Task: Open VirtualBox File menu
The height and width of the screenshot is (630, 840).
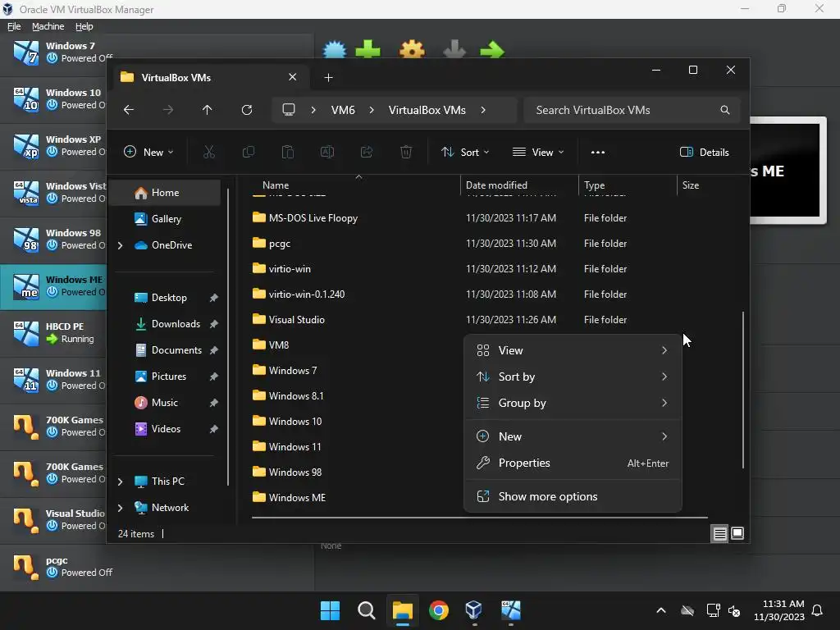Action: [14, 26]
